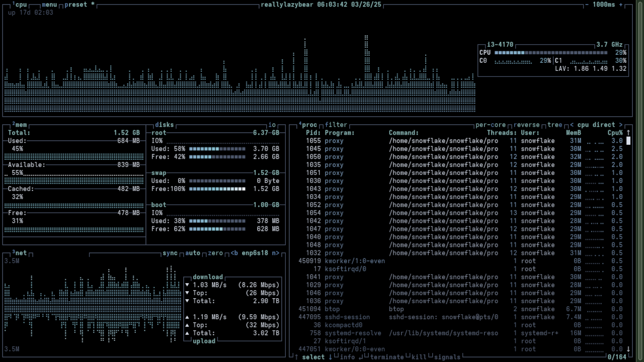Zero the network totals
Image resolution: width=644 pixels, height=362 pixels.
tap(215, 253)
